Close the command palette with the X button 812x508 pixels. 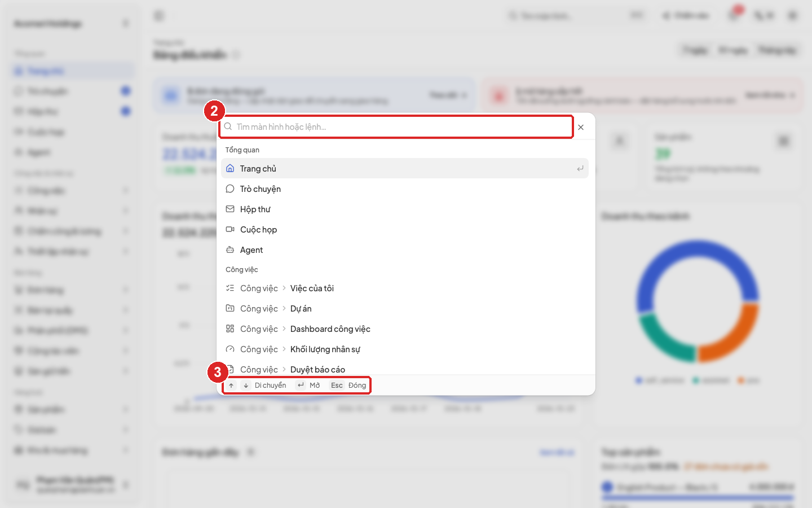point(581,128)
